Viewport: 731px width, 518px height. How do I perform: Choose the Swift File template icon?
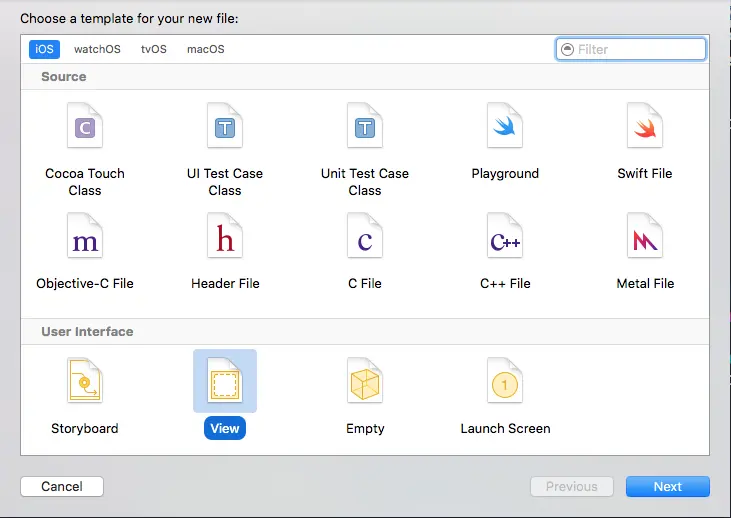pos(645,125)
